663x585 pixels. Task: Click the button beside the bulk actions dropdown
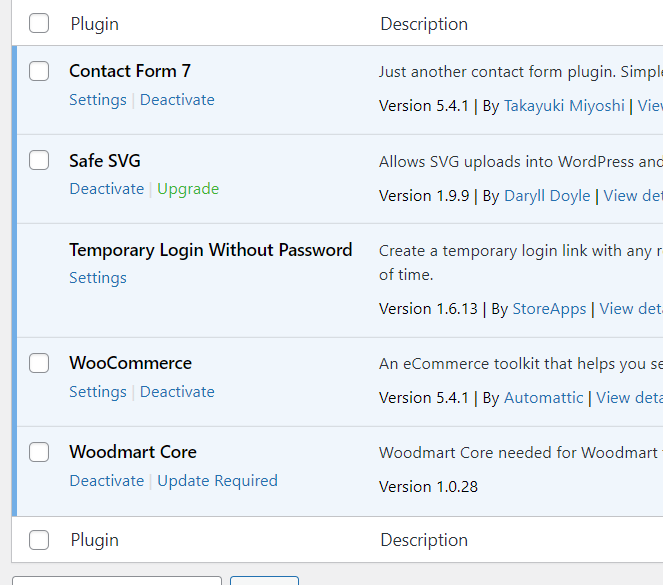coord(264,580)
